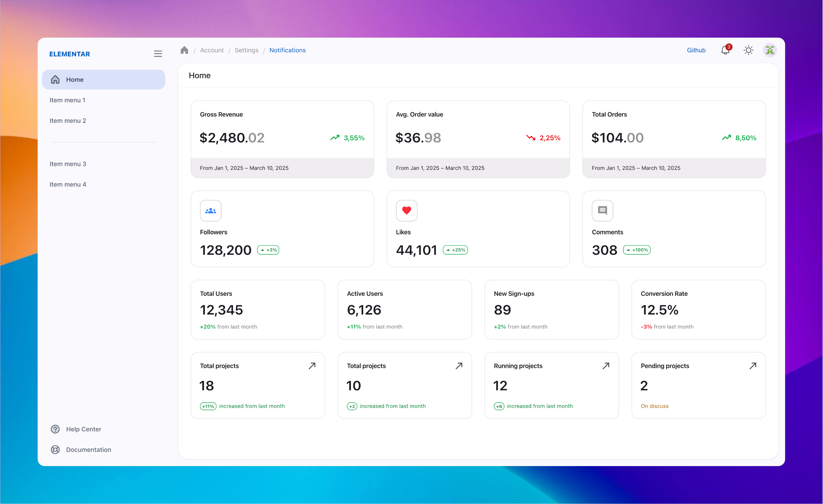Open Total projects 18 arrow
The height and width of the screenshot is (504, 823).
point(312,366)
